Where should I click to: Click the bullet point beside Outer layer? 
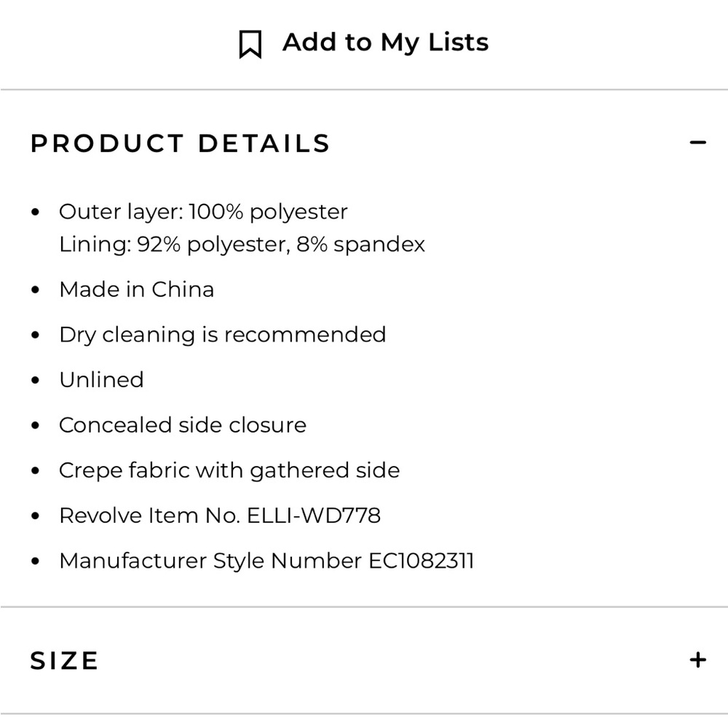click(35, 212)
